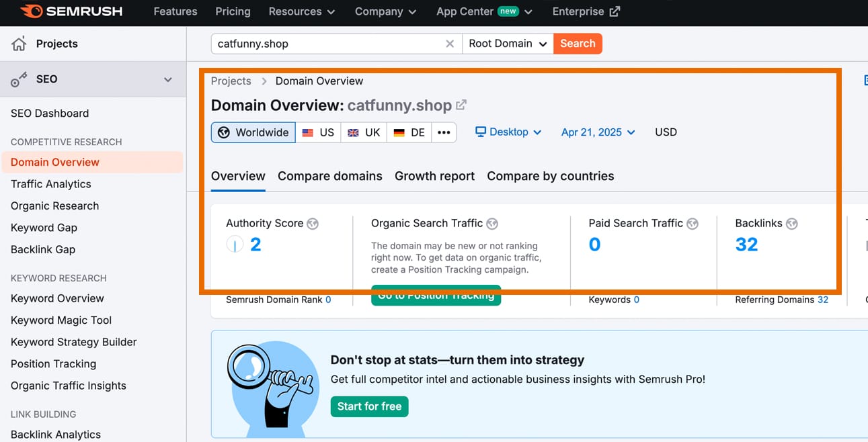This screenshot has height=442, width=868.
Task: Open catfunny.shop external link icon
Action: point(461,105)
